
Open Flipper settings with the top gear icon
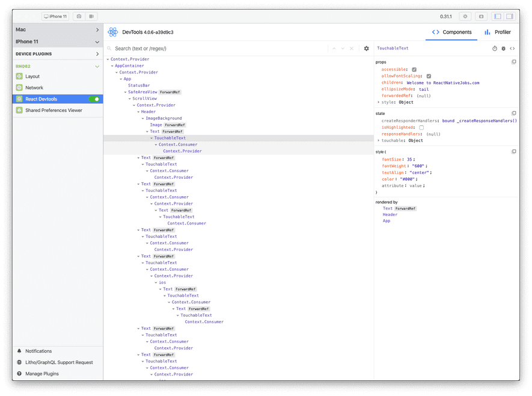tap(465, 16)
